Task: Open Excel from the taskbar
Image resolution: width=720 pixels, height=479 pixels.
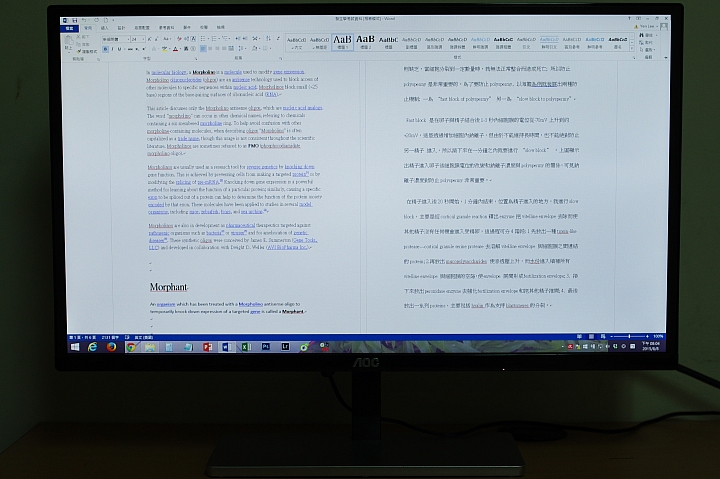Action: pos(246,347)
